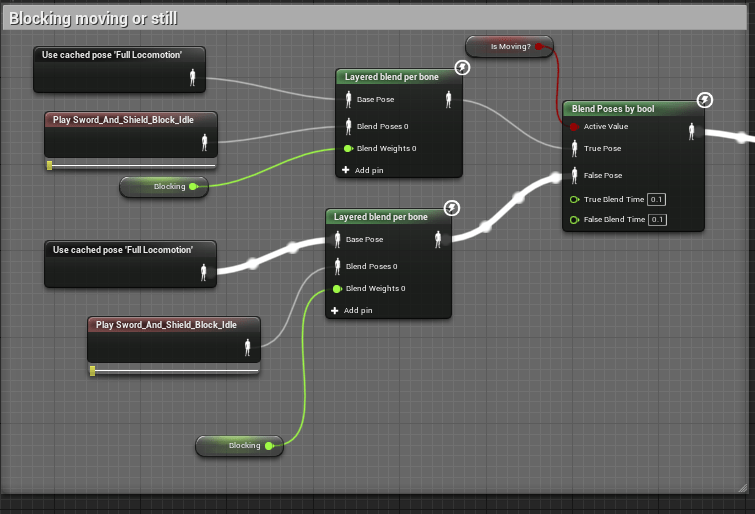755x514 pixels.
Task: Click the True Pose input pin
Action: coord(574,149)
